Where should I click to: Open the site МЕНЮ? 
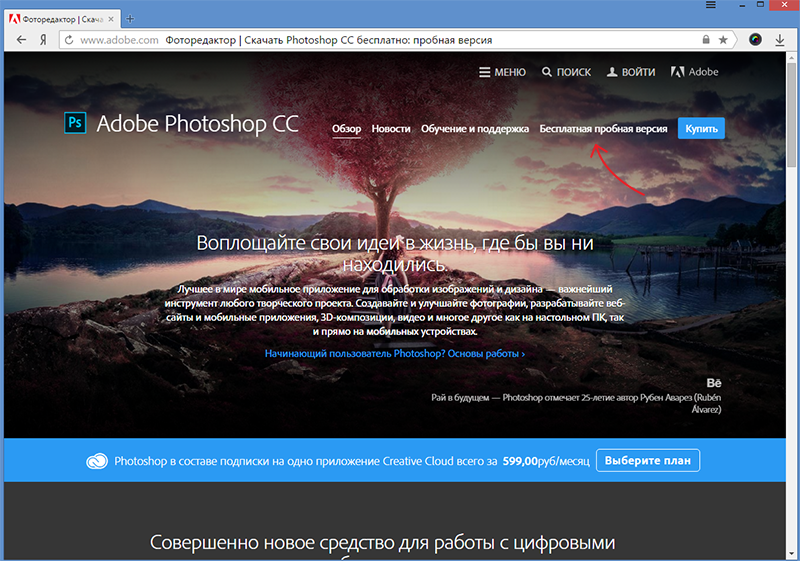503,72
